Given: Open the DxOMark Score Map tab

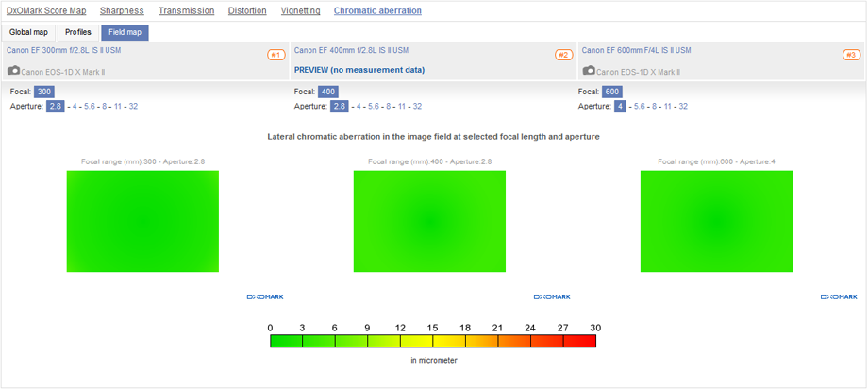Looking at the screenshot, I should pyautogui.click(x=46, y=10).
